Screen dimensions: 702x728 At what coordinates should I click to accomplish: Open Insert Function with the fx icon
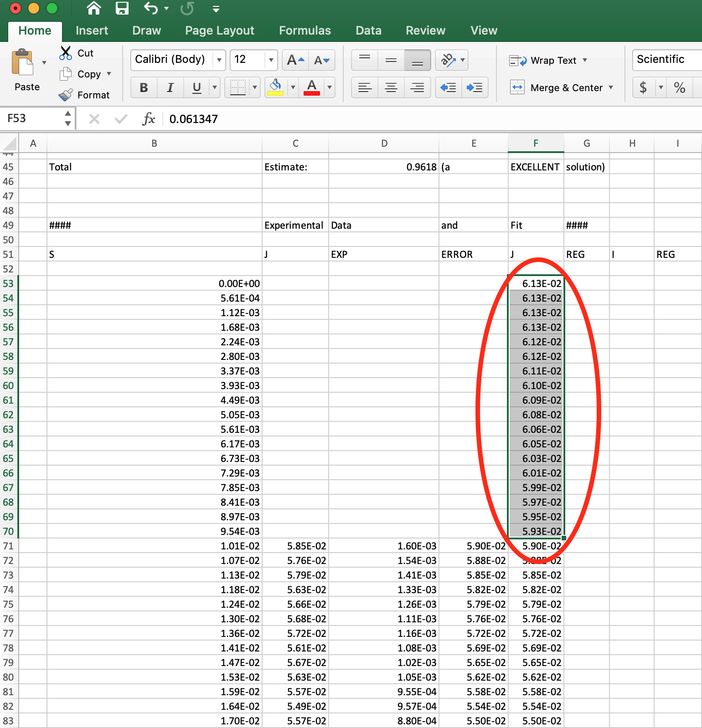click(149, 119)
